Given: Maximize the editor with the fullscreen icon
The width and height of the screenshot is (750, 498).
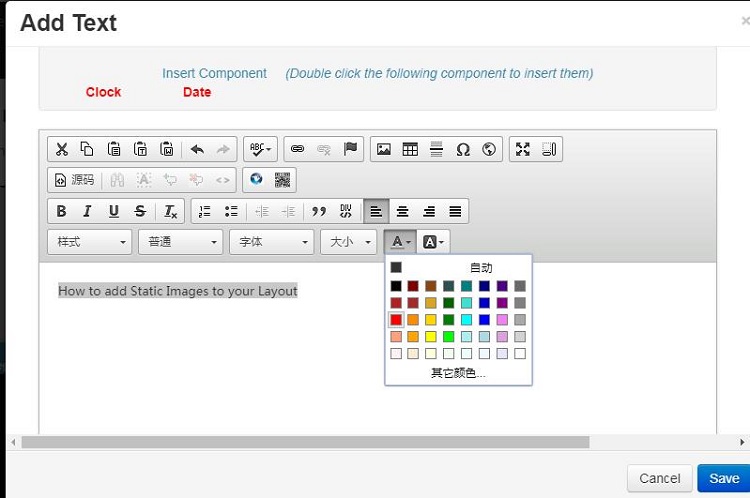Looking at the screenshot, I should click(x=522, y=149).
